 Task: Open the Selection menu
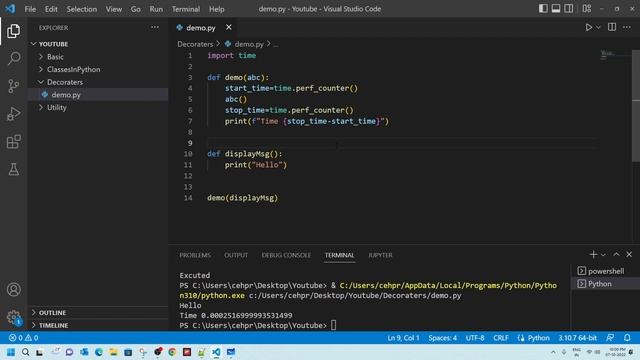(82, 9)
